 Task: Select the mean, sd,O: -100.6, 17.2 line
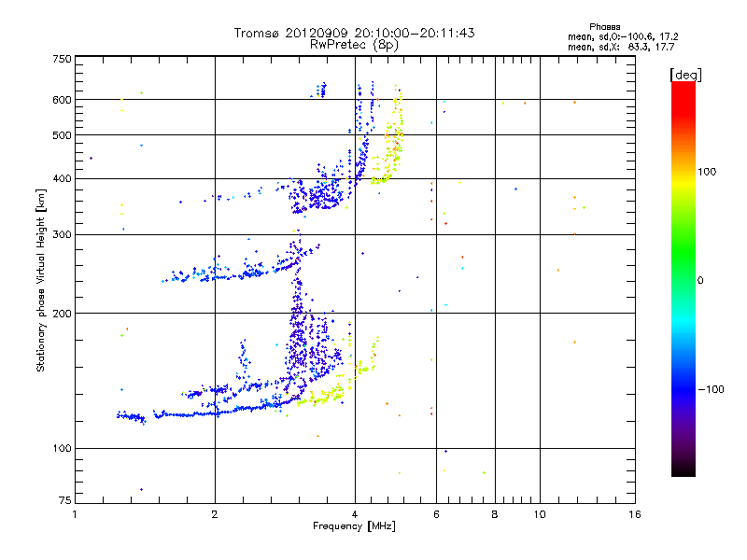(623, 36)
